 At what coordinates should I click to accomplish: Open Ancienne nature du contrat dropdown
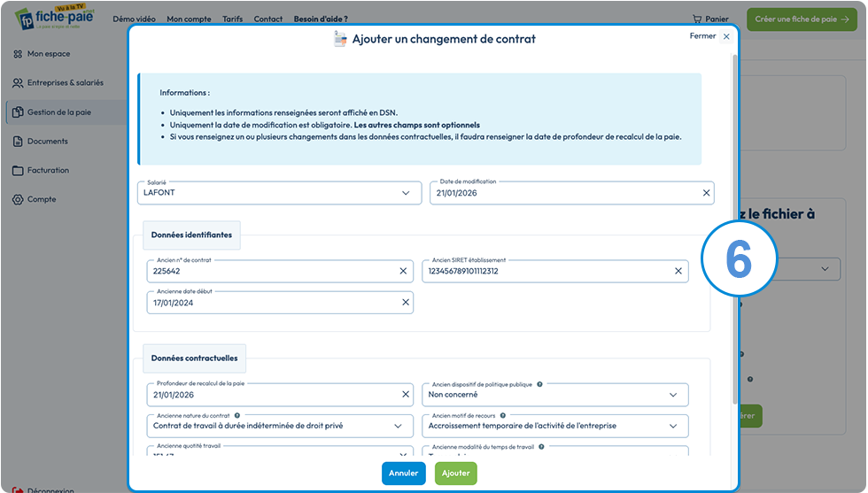pyautogui.click(x=280, y=426)
